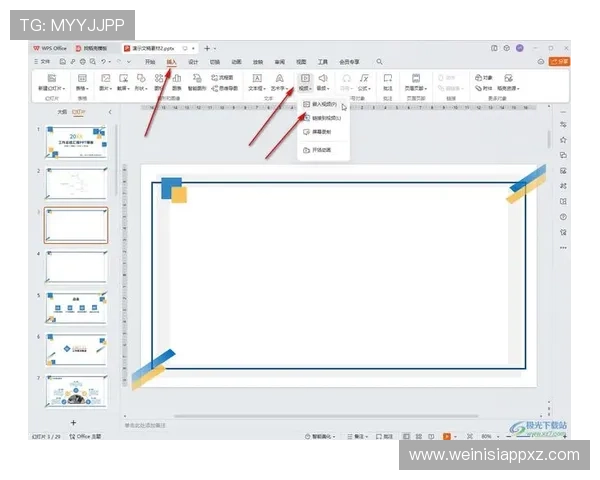Viewport: 600px width, 480px height.
Task: Click the Text Box icon
Action: 256,78
